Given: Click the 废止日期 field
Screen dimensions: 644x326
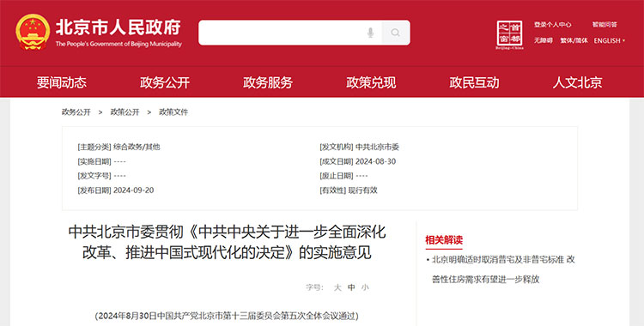Looking at the screenshot, I should [x=343, y=176].
